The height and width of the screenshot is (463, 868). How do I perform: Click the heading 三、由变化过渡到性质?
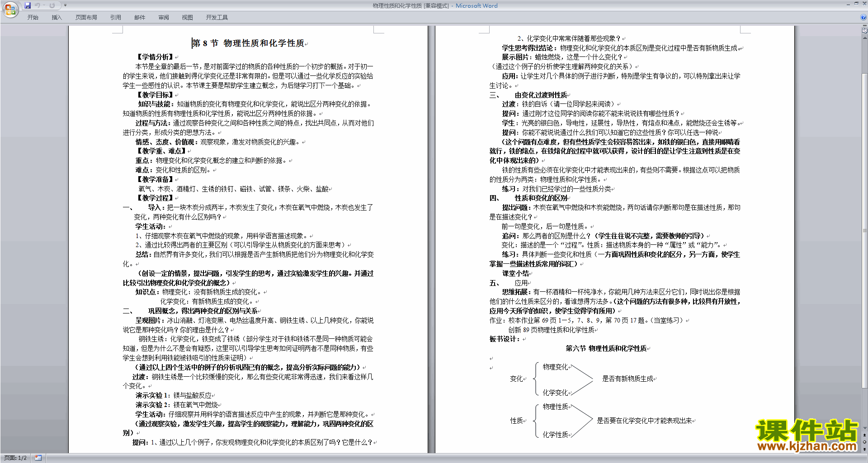[x=528, y=95]
